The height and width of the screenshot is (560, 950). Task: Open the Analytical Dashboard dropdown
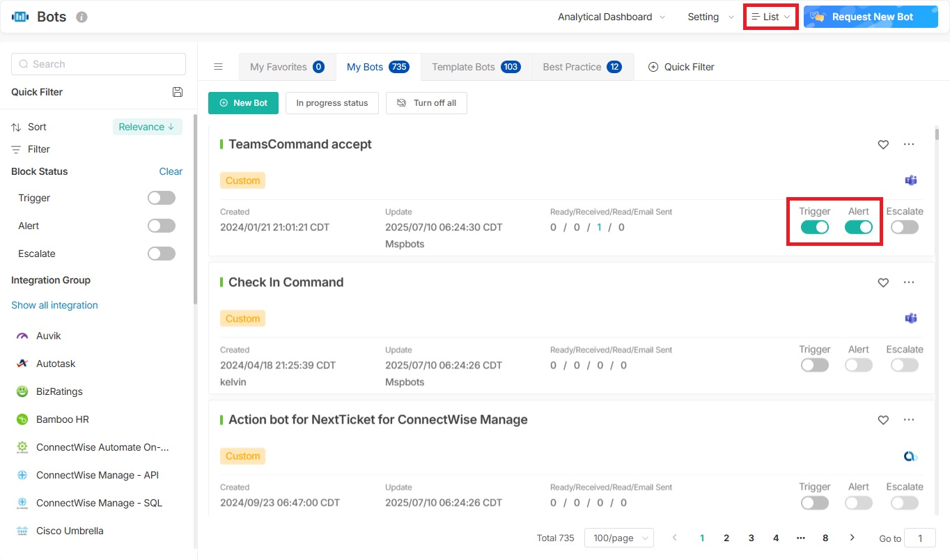[612, 17]
